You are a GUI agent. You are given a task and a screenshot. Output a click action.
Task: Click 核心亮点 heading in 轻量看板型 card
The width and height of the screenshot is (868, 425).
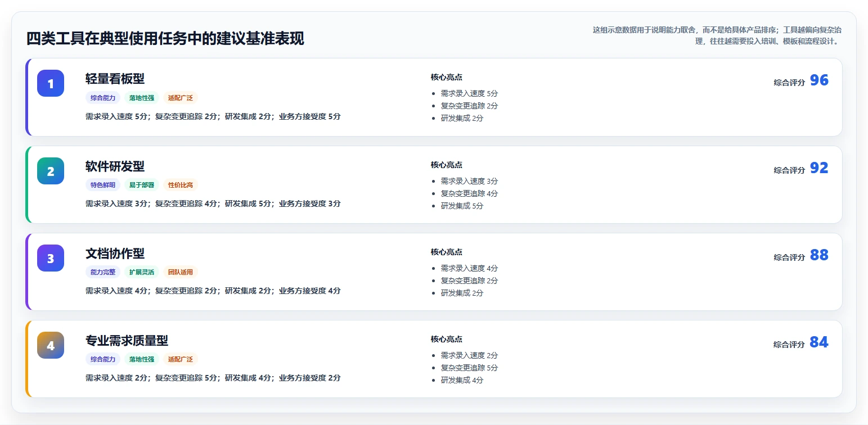pyautogui.click(x=447, y=77)
